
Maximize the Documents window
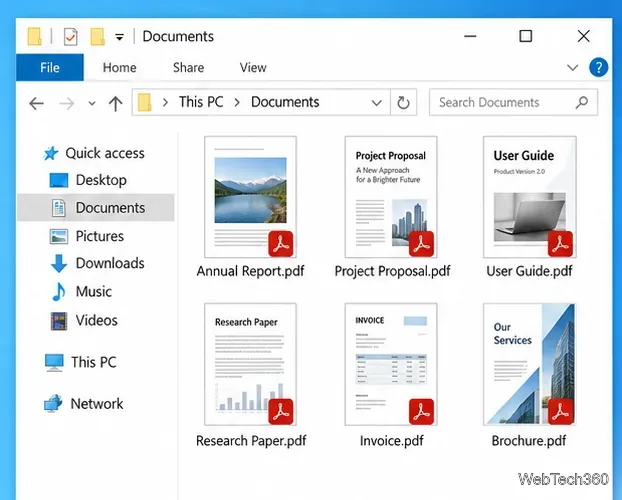tap(526, 36)
